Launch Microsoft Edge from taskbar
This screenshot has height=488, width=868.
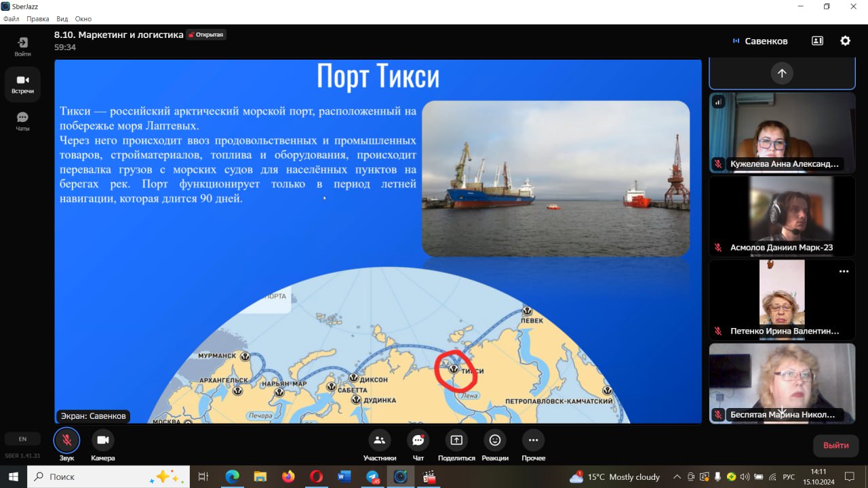point(232,476)
